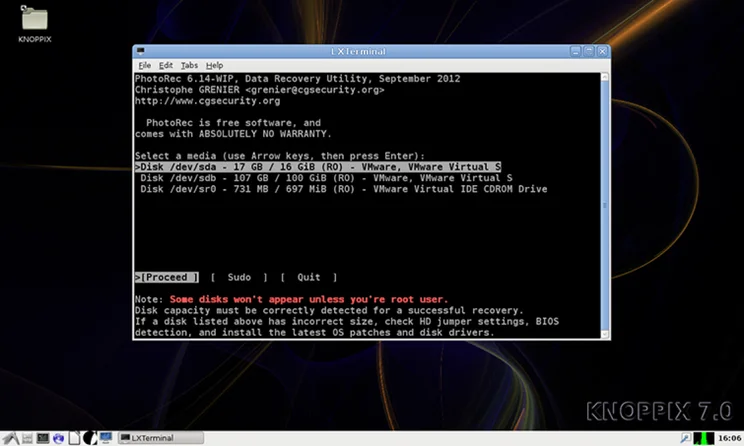Click the black-and-white circle panel icon
This screenshot has height=446, width=744.
point(90,438)
